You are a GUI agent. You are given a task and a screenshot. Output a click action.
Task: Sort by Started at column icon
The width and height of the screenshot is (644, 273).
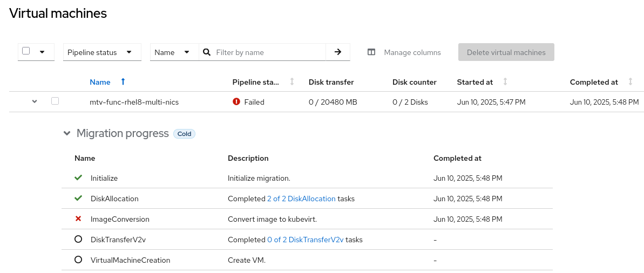[505, 82]
